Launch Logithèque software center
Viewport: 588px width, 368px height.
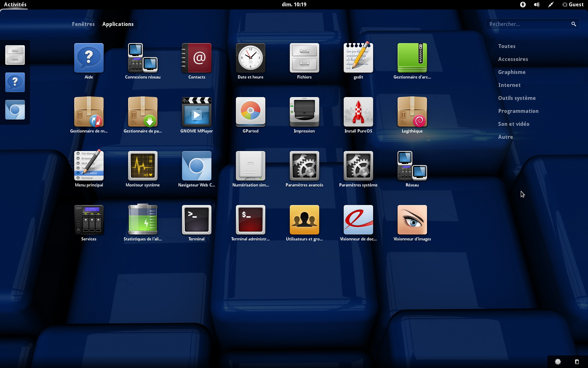[412, 112]
